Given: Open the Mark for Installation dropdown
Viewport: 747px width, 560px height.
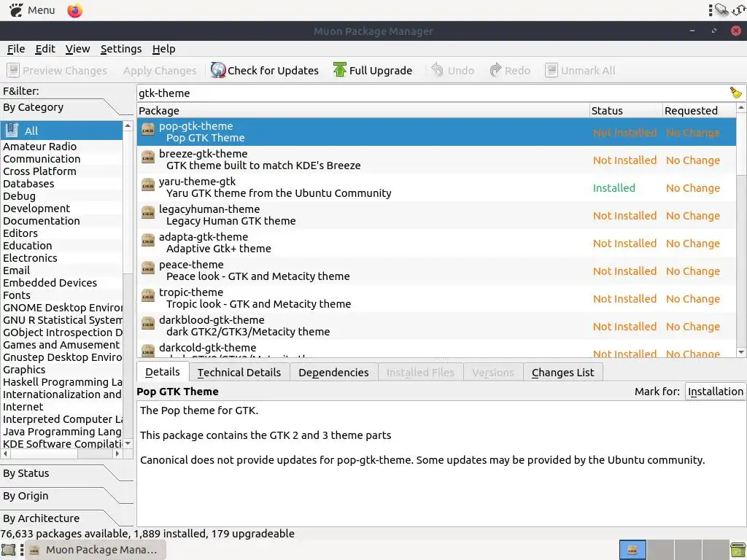Looking at the screenshot, I should coord(715,392).
